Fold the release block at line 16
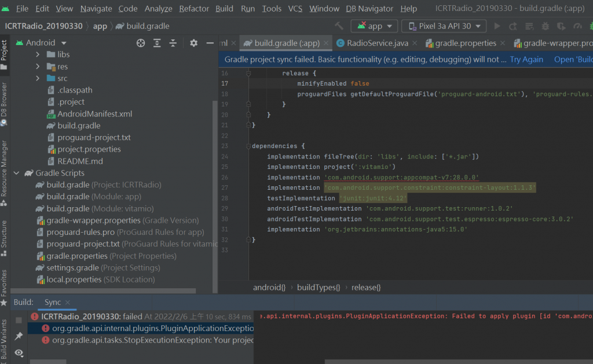This screenshot has width=593, height=364. click(248, 73)
